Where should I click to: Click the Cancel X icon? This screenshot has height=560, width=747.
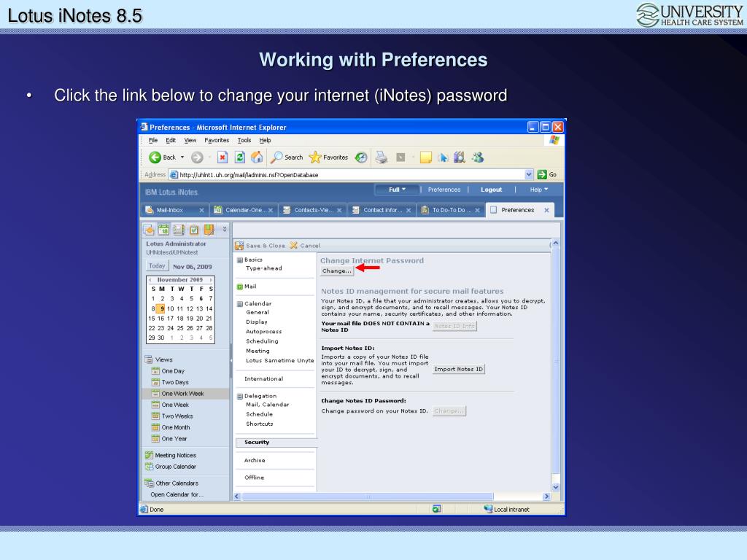click(x=293, y=245)
